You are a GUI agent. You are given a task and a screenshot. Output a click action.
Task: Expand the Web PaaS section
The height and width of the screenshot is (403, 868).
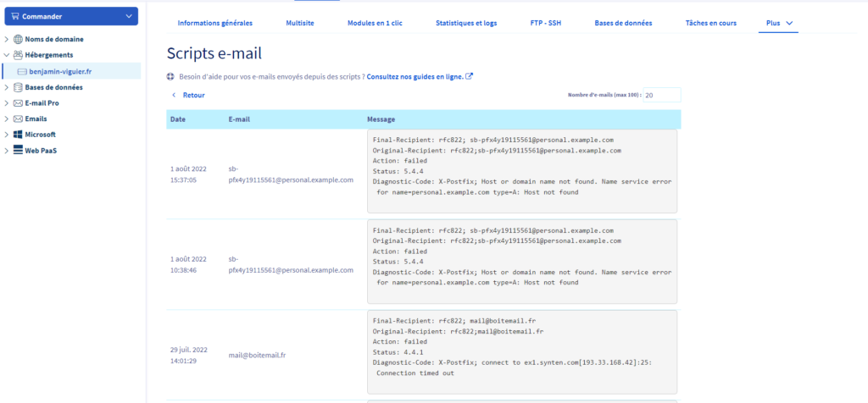pos(7,151)
